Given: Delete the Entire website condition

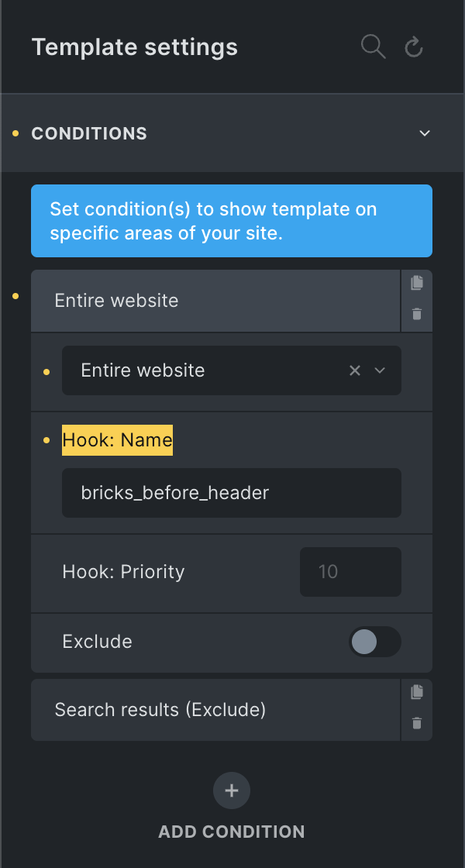Looking at the screenshot, I should pos(417,314).
